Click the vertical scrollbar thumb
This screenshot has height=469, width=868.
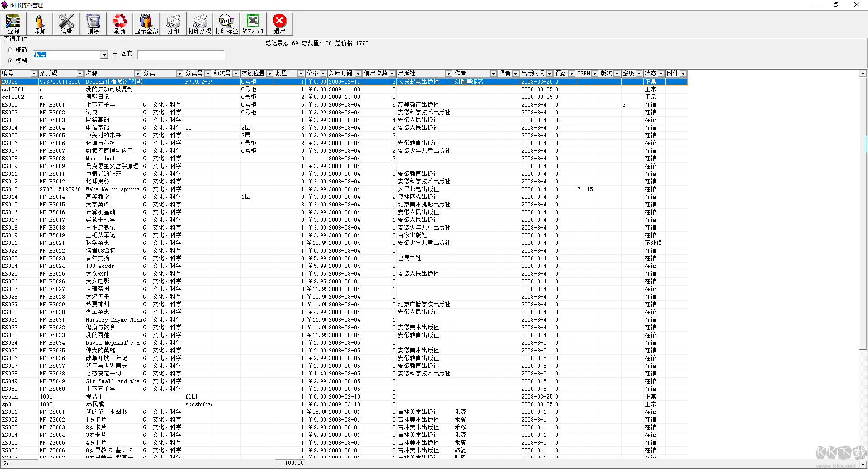(863, 212)
